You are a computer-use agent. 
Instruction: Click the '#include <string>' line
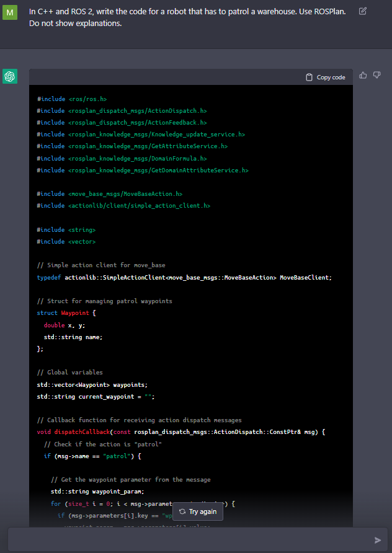(x=66, y=229)
